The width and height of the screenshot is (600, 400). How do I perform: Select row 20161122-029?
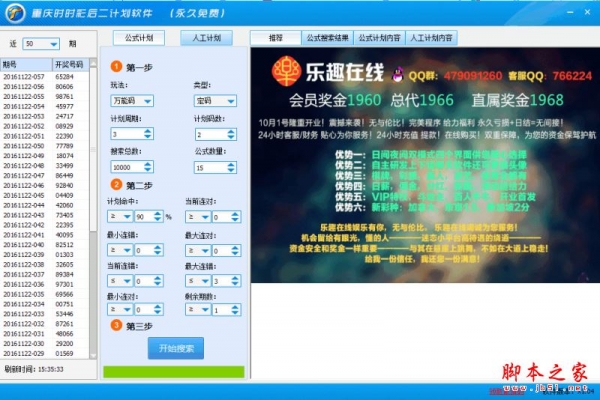[x=44, y=353]
